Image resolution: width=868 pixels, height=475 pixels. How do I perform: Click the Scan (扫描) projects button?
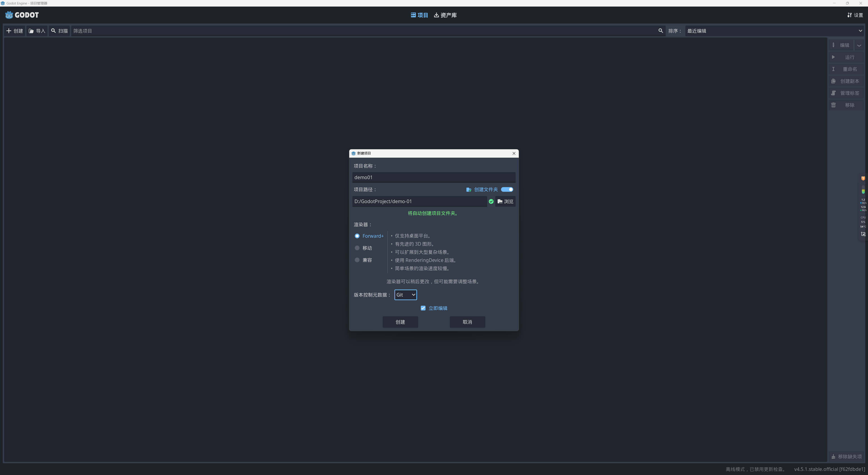[59, 31]
